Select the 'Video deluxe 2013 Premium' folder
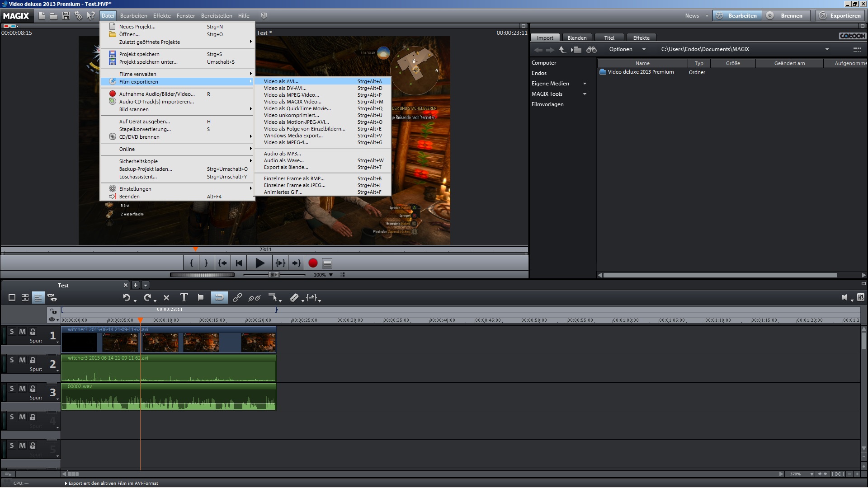The height and width of the screenshot is (488, 868). (x=641, y=72)
